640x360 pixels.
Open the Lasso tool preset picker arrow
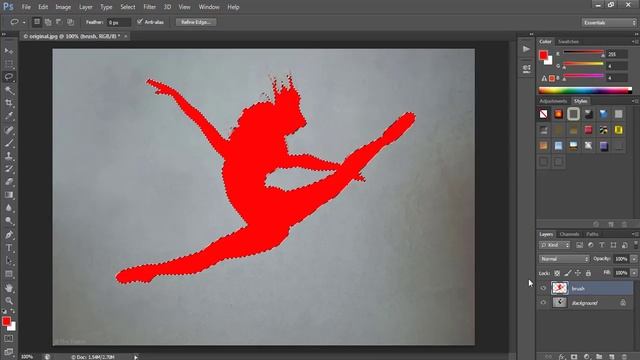click(x=24, y=22)
